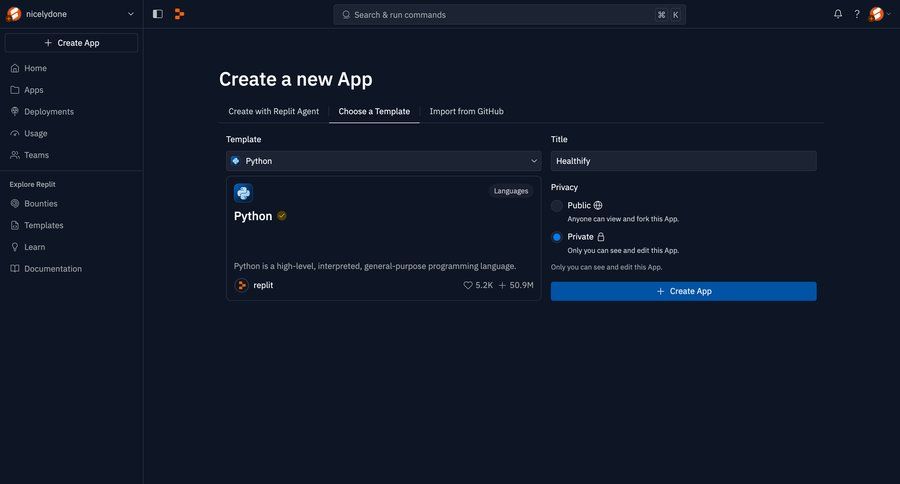The width and height of the screenshot is (900, 484).
Task: Click the small Python icon in template dropdown
Action: pyautogui.click(x=235, y=161)
